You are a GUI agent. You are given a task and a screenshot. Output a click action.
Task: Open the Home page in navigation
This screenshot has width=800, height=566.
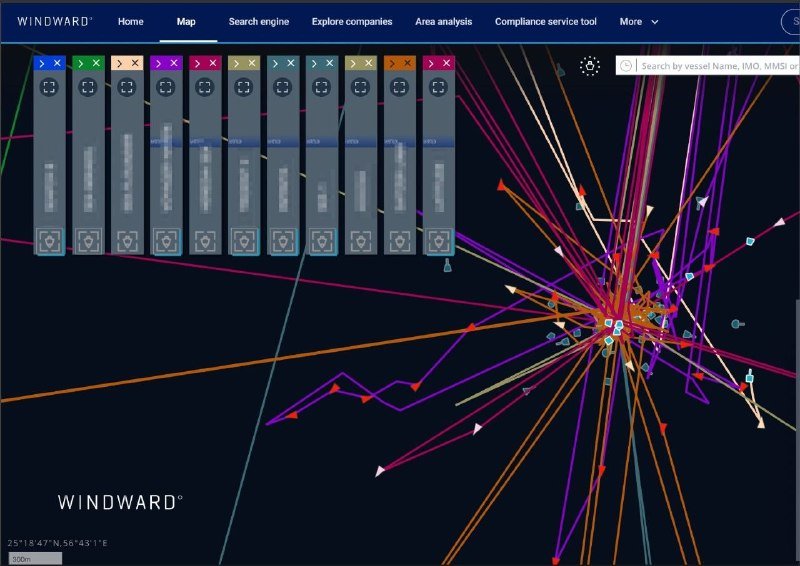click(131, 21)
